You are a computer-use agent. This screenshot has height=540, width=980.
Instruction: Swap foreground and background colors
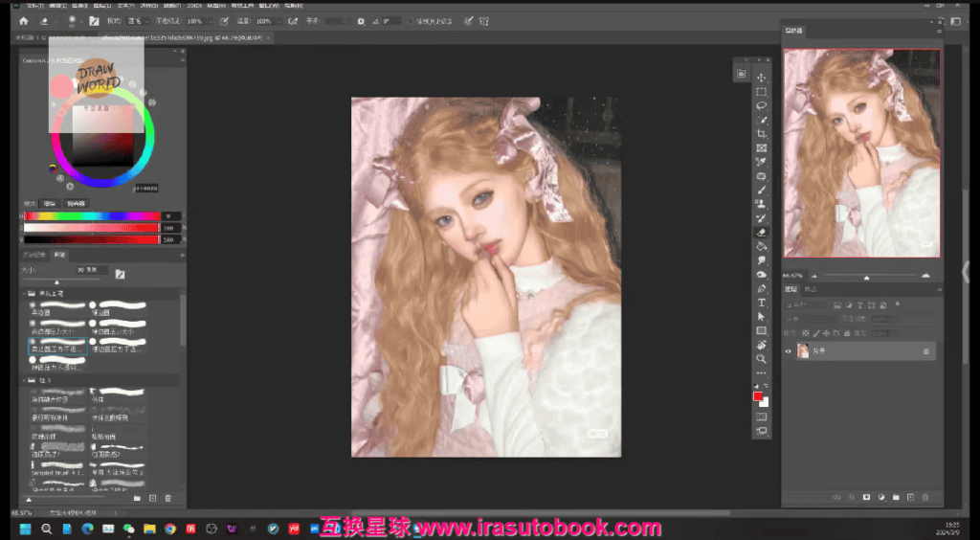pos(767,387)
